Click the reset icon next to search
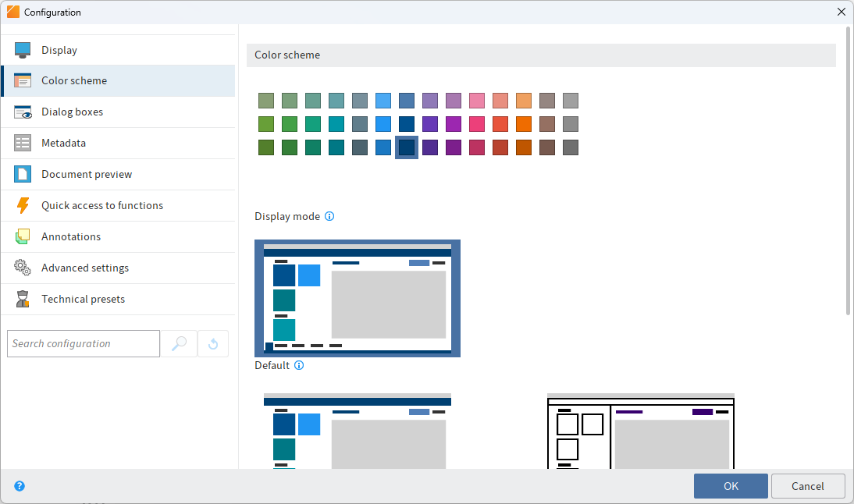The image size is (854, 504). (x=212, y=343)
